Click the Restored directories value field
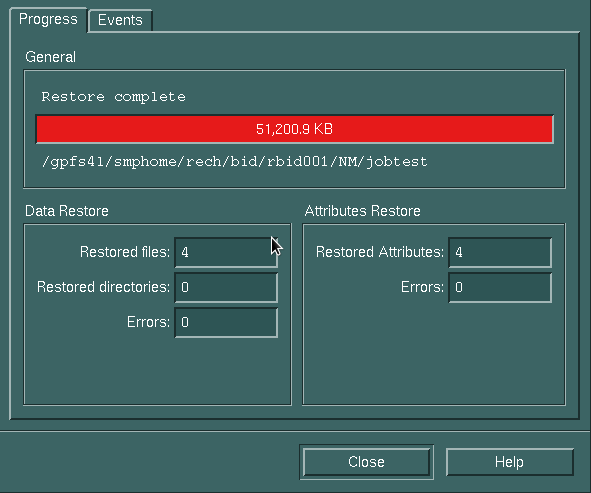 (x=226, y=287)
